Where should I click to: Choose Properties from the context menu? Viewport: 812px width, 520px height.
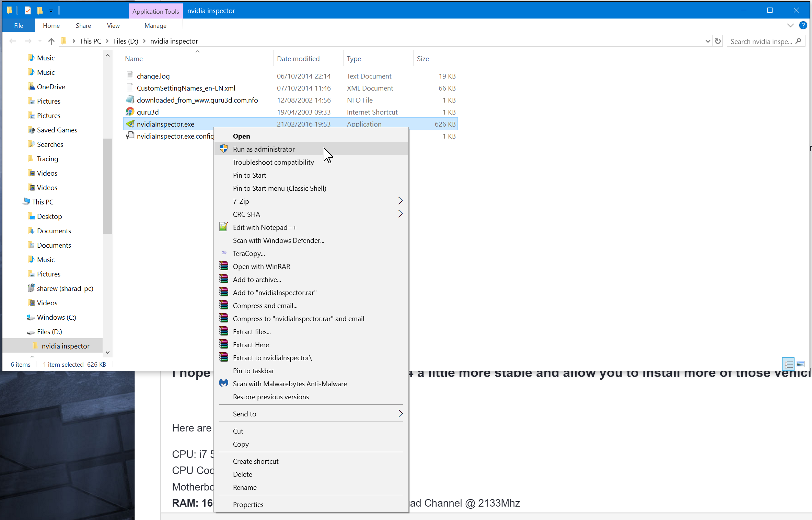(x=248, y=504)
